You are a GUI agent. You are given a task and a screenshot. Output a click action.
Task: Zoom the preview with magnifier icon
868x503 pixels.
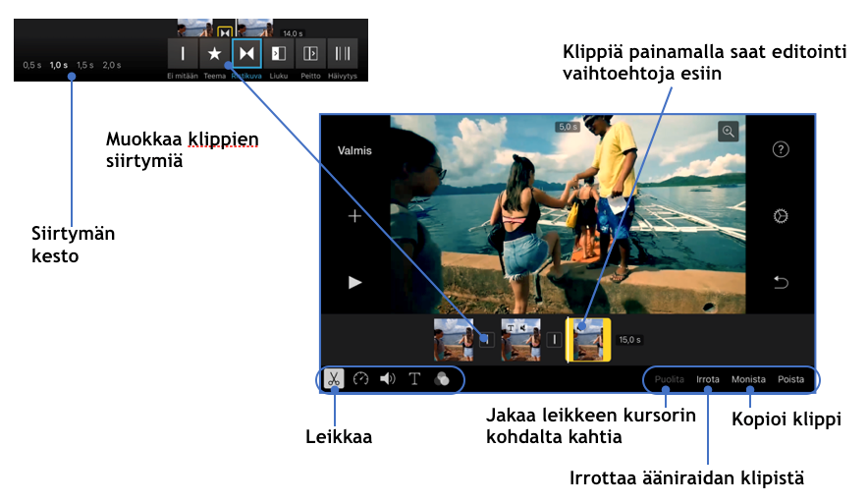tap(728, 132)
